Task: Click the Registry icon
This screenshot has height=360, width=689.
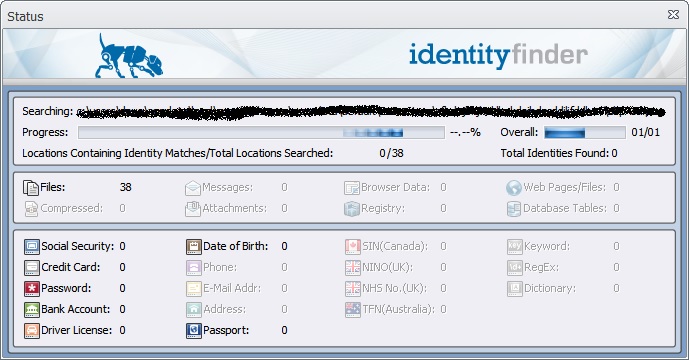Action: click(x=352, y=209)
